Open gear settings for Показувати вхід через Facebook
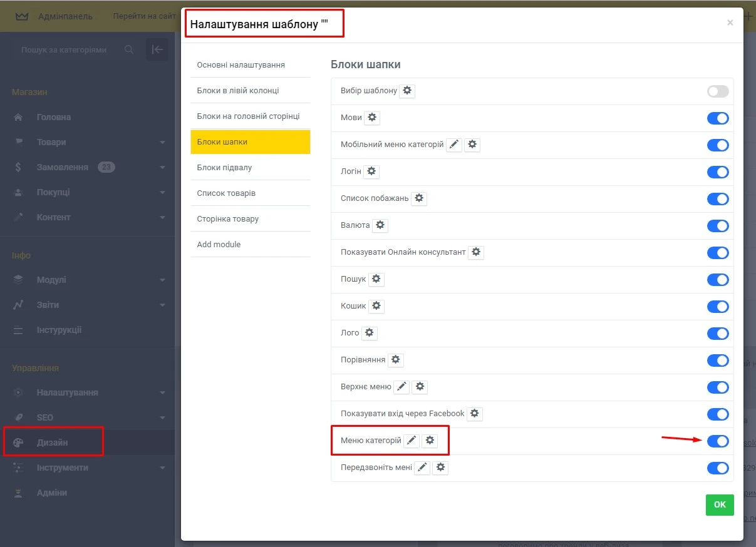 point(475,414)
